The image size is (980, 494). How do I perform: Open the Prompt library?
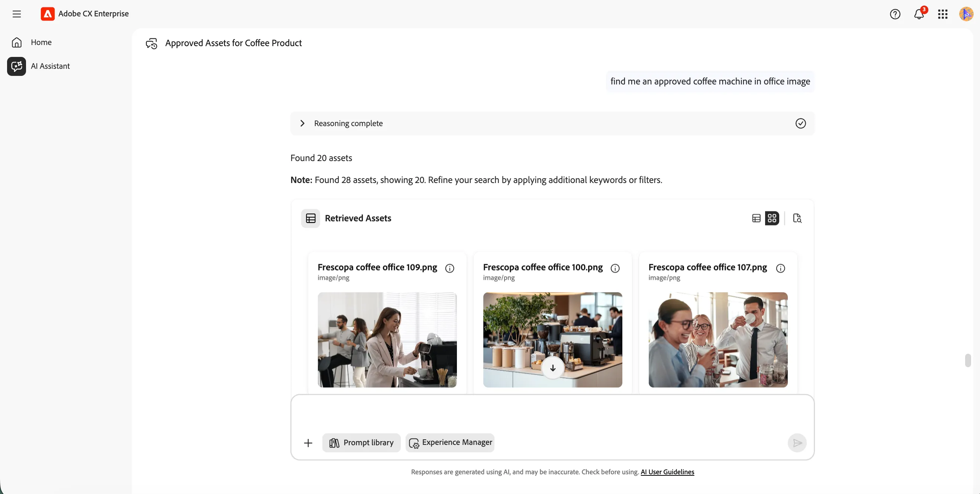(x=361, y=443)
